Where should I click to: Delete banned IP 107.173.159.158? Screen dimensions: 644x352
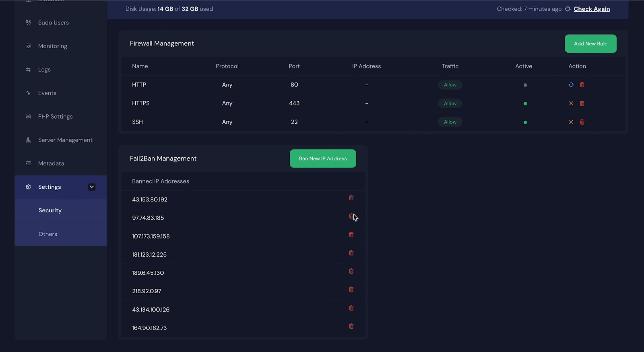tap(351, 235)
